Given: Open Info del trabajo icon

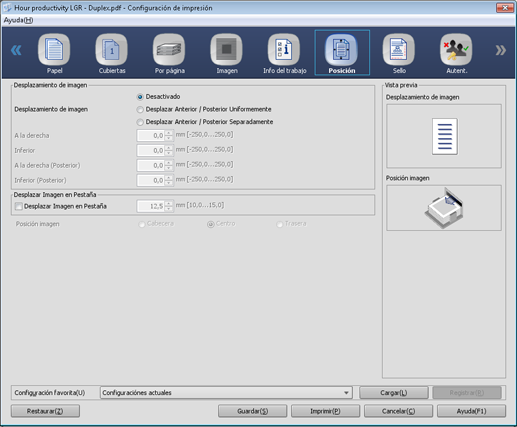Looking at the screenshot, I should click(x=284, y=50).
